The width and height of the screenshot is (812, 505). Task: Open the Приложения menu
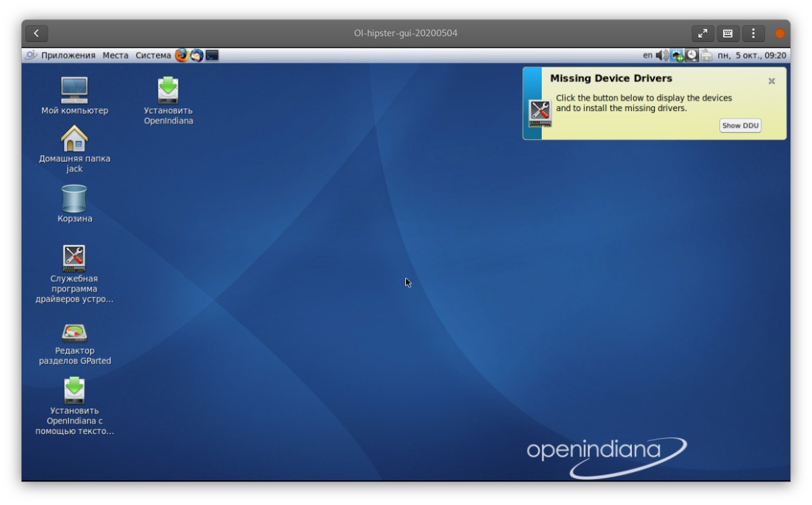coord(68,55)
